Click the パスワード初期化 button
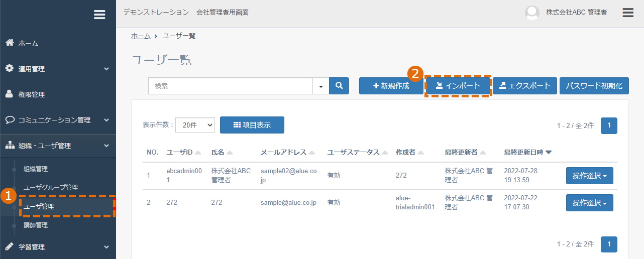The height and width of the screenshot is (259, 644). (594, 86)
